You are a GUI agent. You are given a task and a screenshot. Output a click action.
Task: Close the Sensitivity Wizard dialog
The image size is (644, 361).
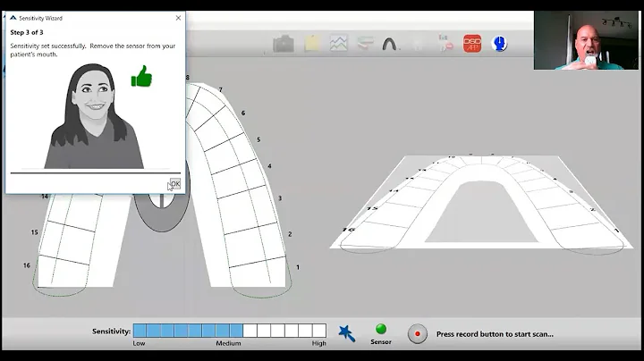178,18
